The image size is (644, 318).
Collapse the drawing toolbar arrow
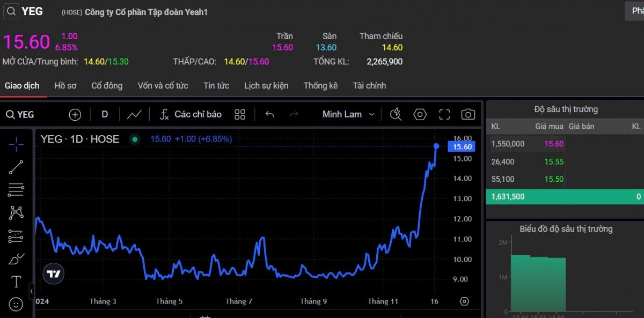pyautogui.click(x=32, y=291)
